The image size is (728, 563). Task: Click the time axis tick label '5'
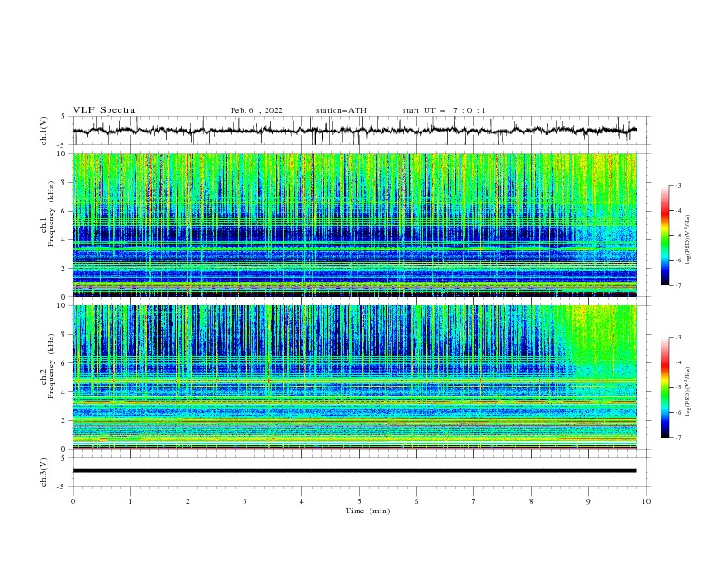click(x=359, y=501)
